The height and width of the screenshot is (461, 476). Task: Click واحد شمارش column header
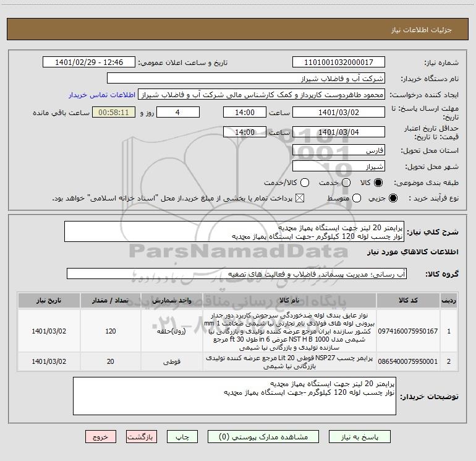171,300
